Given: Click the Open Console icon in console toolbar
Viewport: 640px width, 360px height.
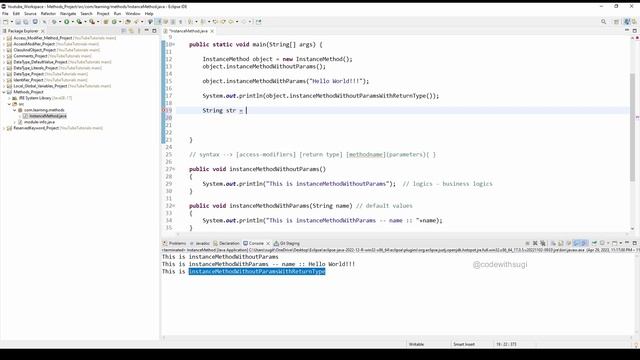Looking at the screenshot, I should click(x=614, y=243).
